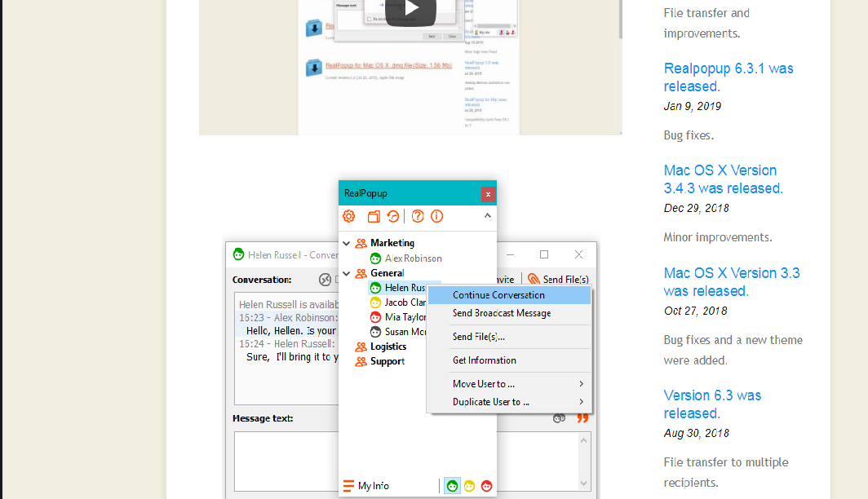This screenshot has height=499, width=868.
Task: Click Send File(s) in conversation window
Action: point(558,280)
